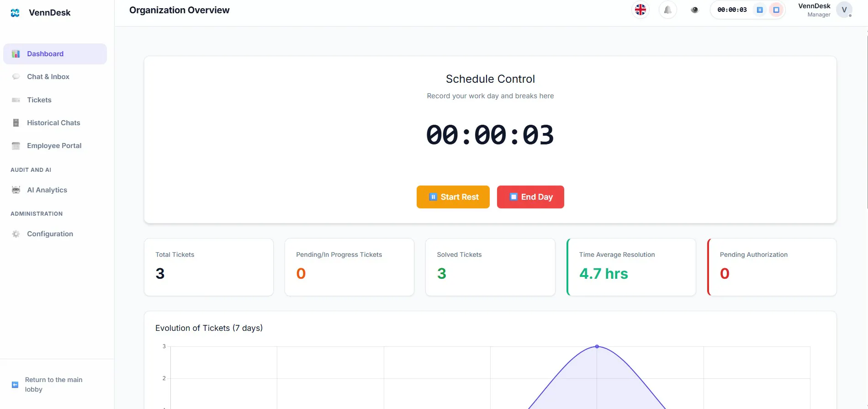Click the Schedule Control heading
868x409 pixels.
click(x=490, y=79)
